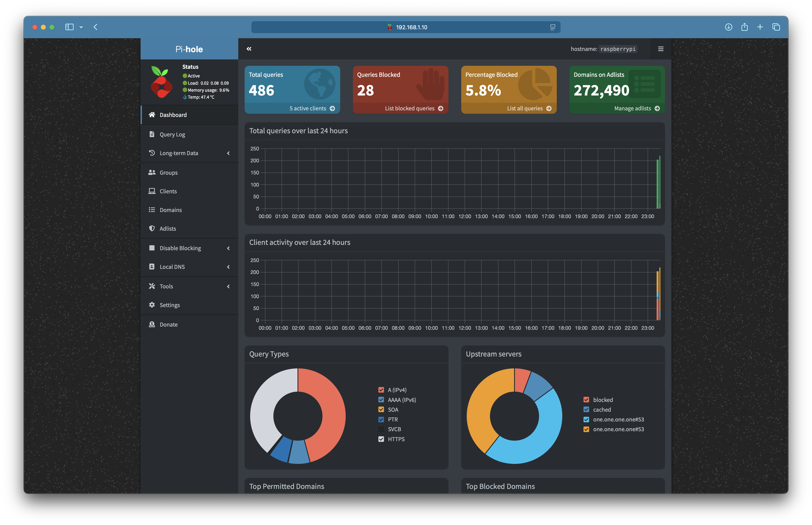Open the Query Log page
Viewport: 812px width, 525px height.
point(172,134)
